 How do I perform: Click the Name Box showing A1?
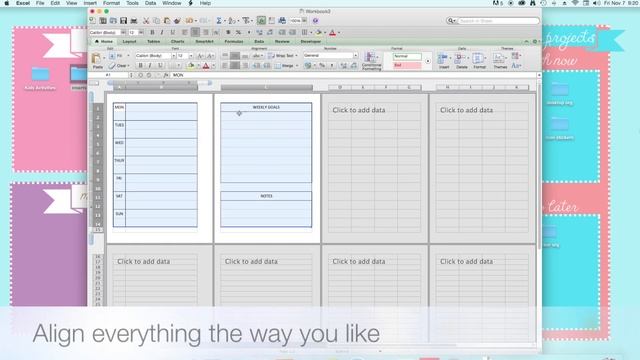pos(109,75)
